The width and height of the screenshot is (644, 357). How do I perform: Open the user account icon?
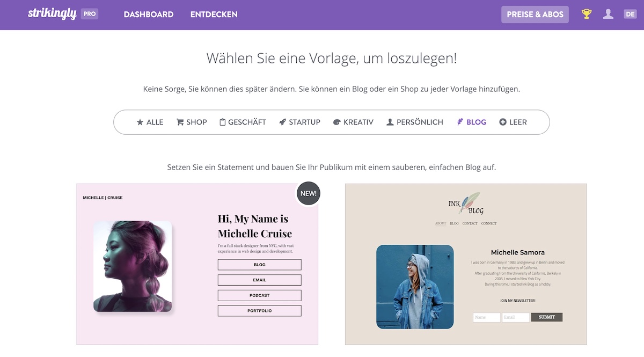click(608, 14)
